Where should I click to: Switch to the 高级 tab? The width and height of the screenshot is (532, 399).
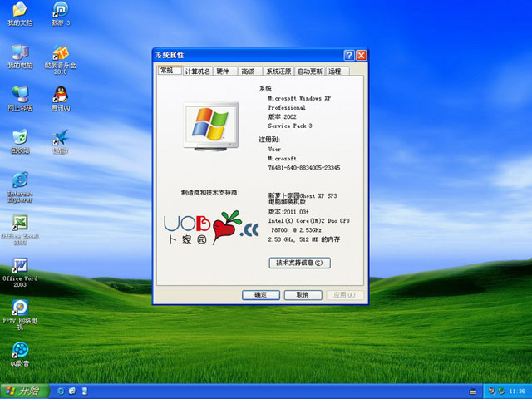coord(250,71)
